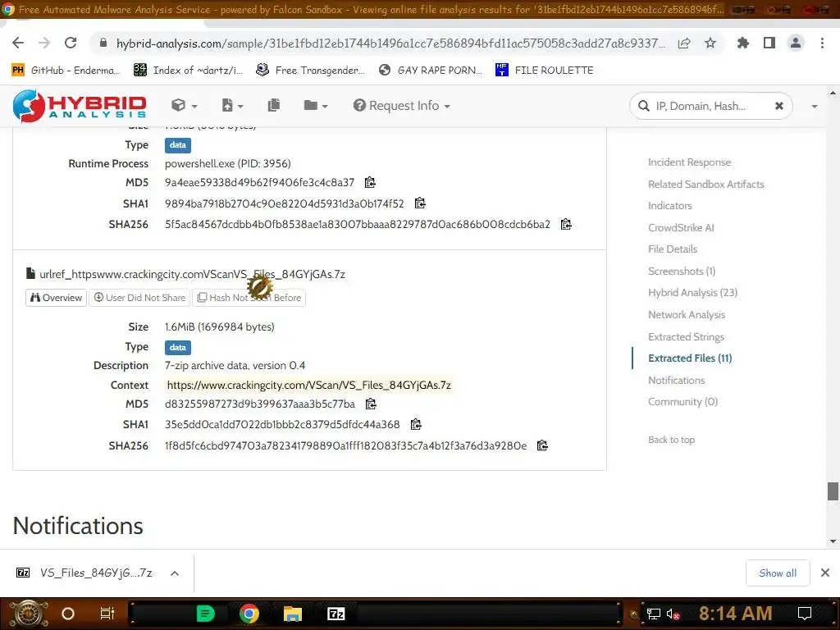Click the Hybrid Analysis logo
The width and height of the screenshot is (840, 630).
coord(80,106)
